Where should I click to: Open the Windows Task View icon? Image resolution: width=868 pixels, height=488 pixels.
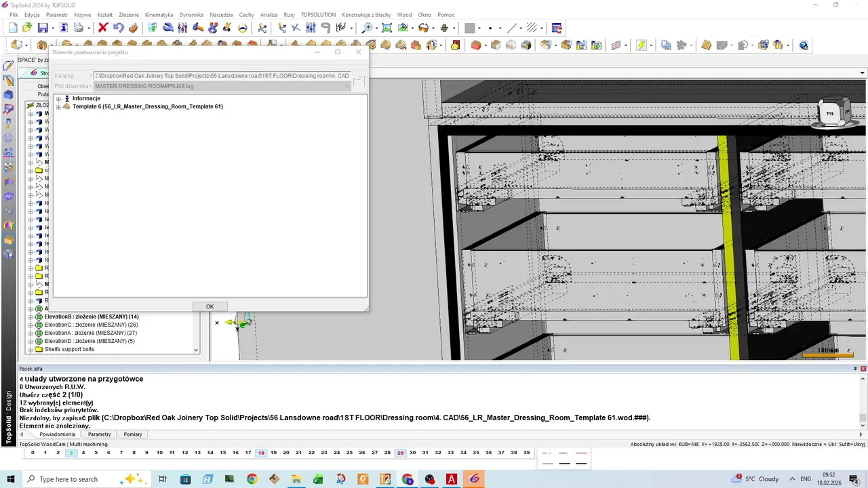coord(163,479)
